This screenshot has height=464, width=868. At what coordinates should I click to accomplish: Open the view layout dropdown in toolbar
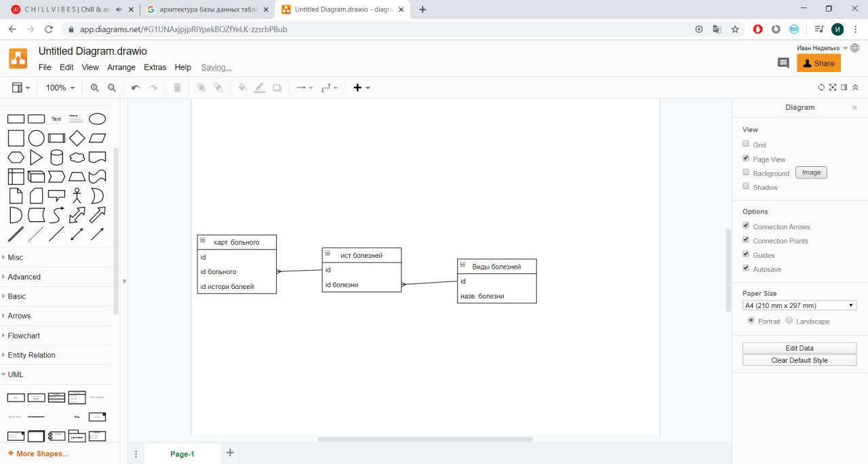tap(21, 88)
